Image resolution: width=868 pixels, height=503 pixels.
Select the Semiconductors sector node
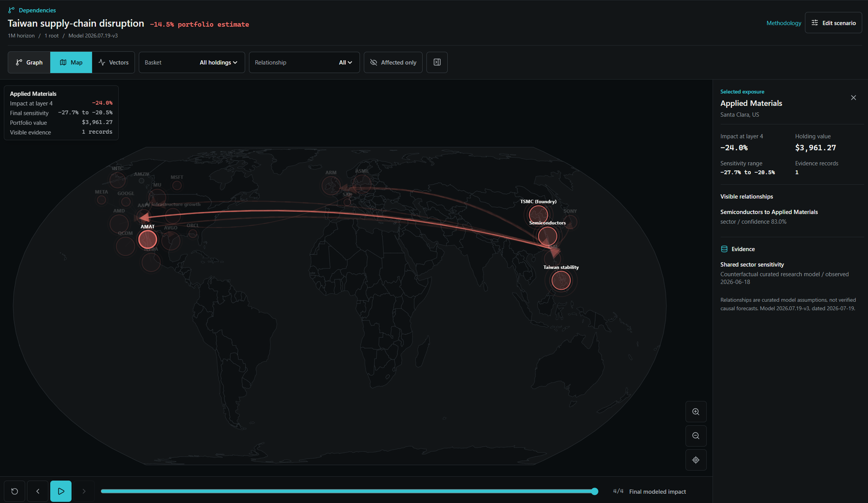[547, 236]
